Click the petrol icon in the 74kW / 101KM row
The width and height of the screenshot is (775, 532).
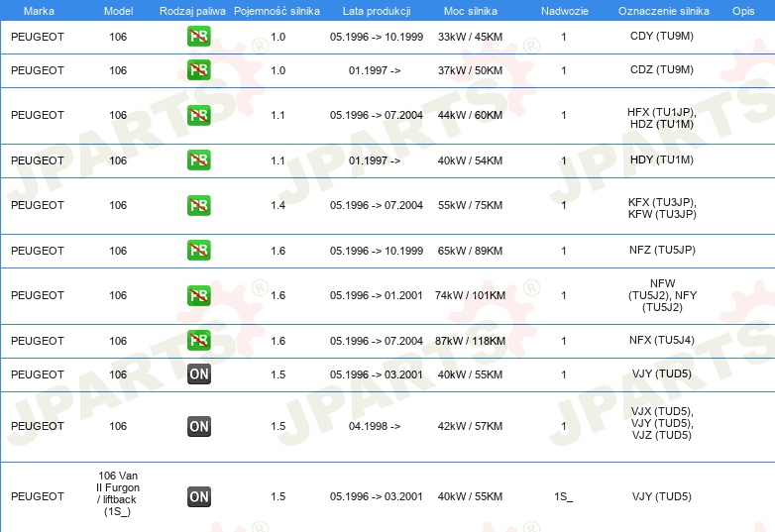(198, 295)
